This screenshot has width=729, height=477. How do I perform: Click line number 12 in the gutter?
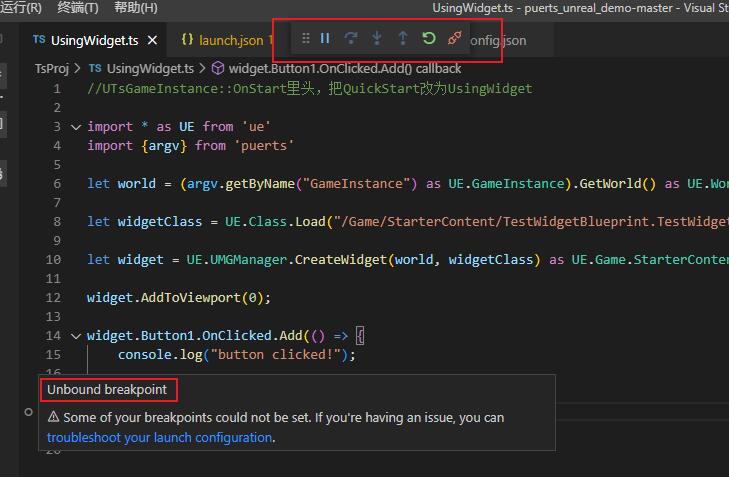(53, 298)
